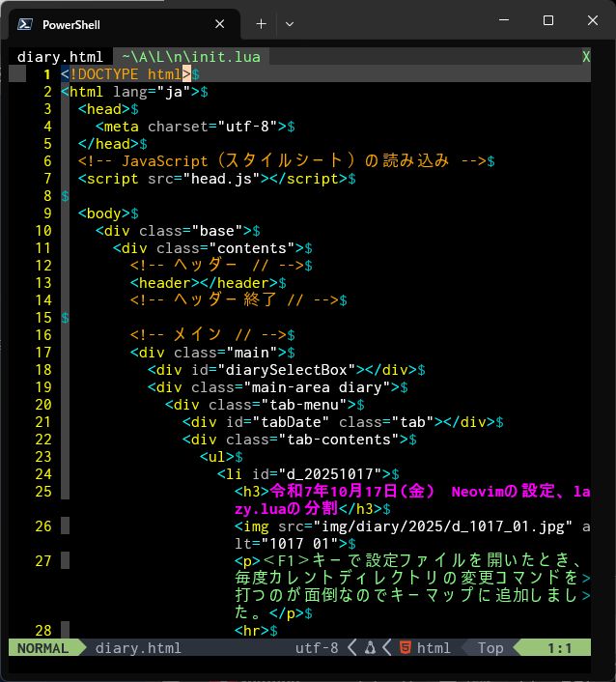Screen dimensions: 616x682
Task: Switch to the diary.html buffer tab
Action: coord(60,57)
